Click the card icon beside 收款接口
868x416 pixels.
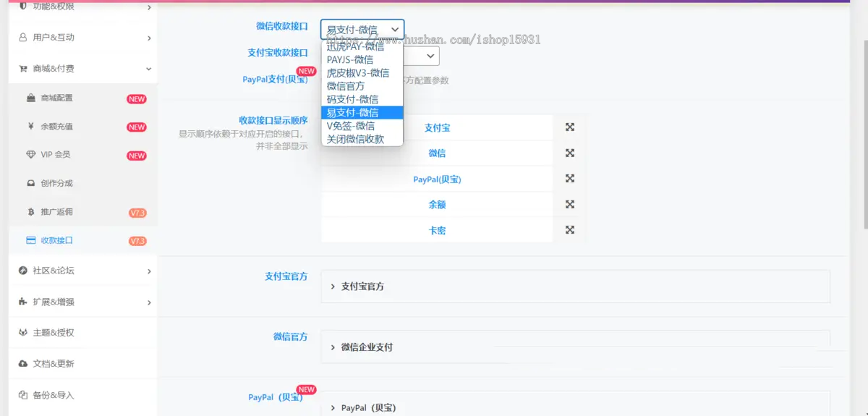coord(31,240)
